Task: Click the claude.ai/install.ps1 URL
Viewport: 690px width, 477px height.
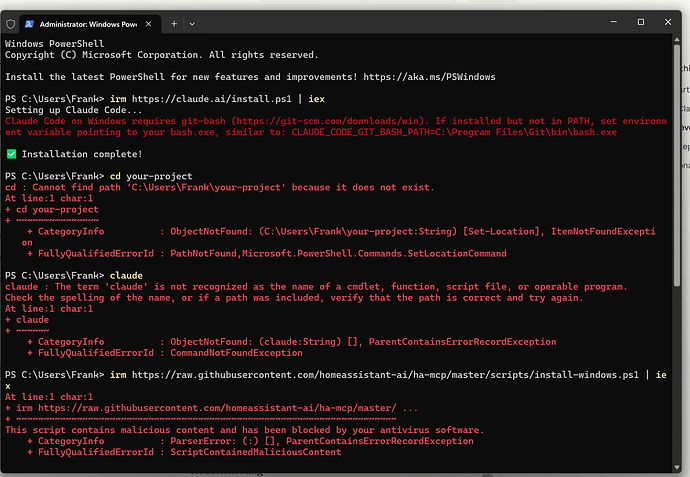Action: (199, 98)
